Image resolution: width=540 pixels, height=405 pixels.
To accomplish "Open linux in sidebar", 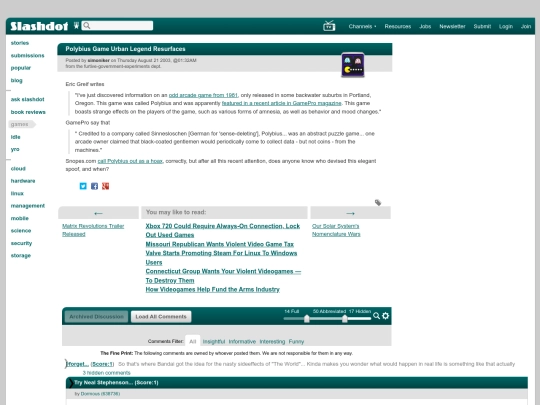I will pos(17,193).
